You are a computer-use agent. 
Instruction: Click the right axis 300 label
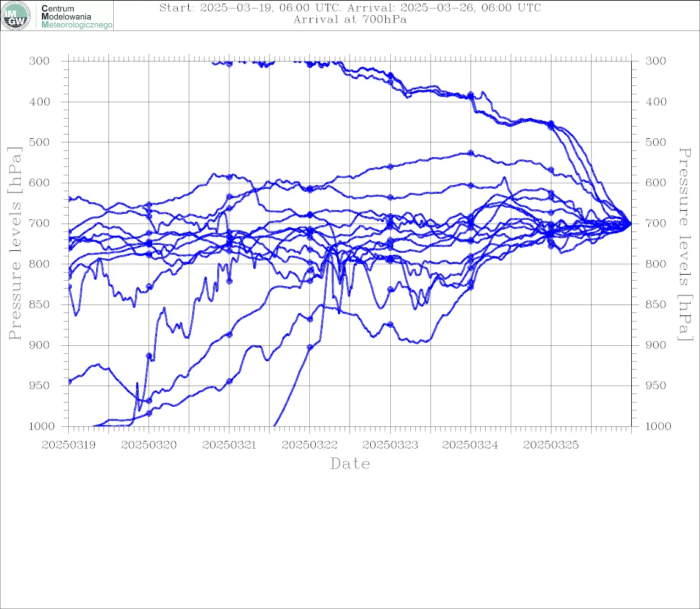pyautogui.click(x=656, y=61)
